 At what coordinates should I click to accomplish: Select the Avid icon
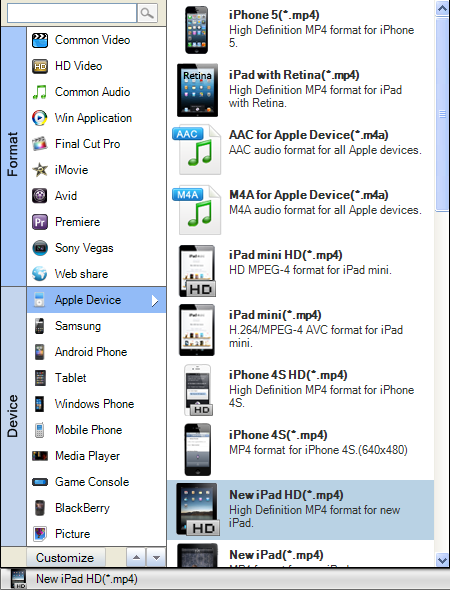click(x=40, y=196)
